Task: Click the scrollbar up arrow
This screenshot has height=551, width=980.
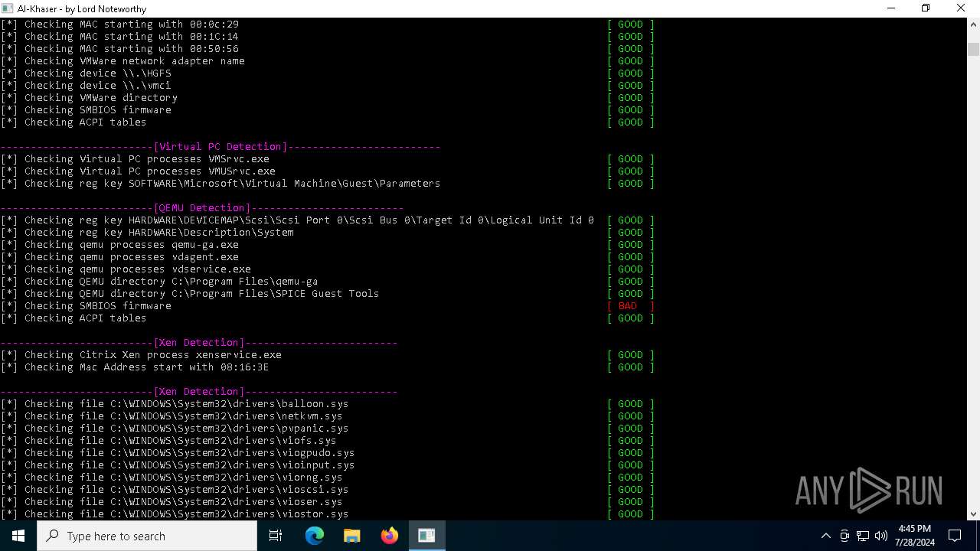Action: (x=973, y=24)
